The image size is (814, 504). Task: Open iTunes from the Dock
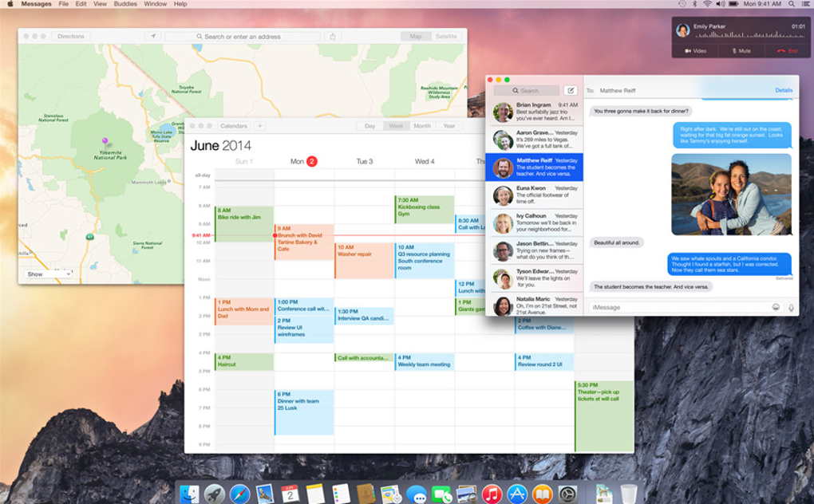491,494
